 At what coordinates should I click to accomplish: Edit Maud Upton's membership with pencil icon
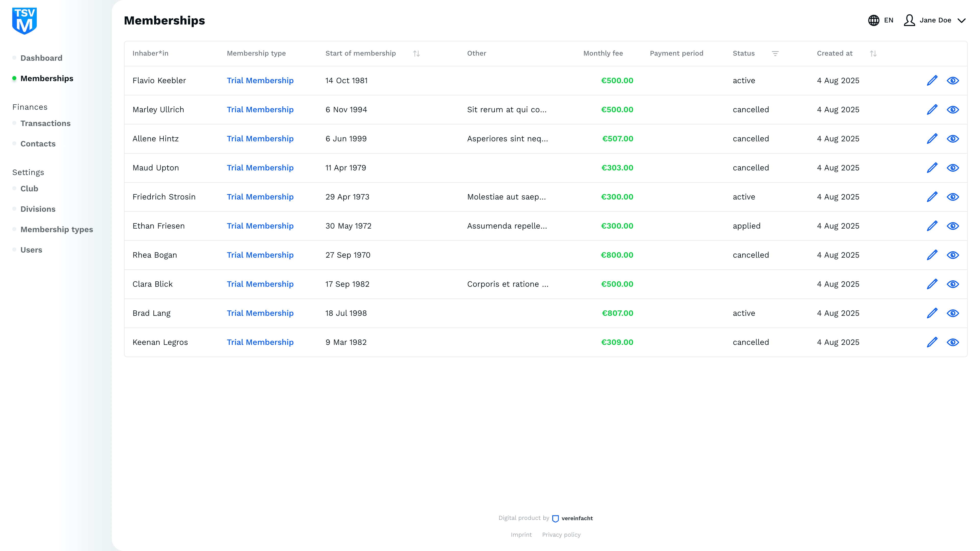[932, 168]
